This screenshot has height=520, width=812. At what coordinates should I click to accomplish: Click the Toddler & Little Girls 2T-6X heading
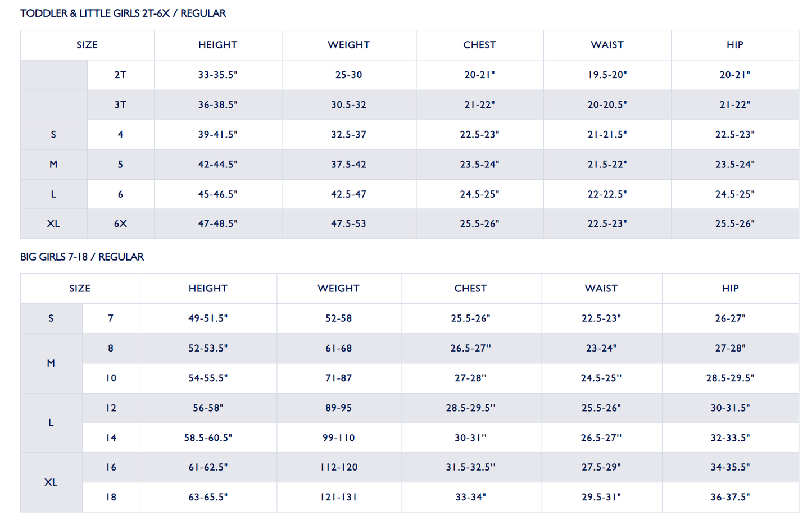pyautogui.click(x=123, y=13)
